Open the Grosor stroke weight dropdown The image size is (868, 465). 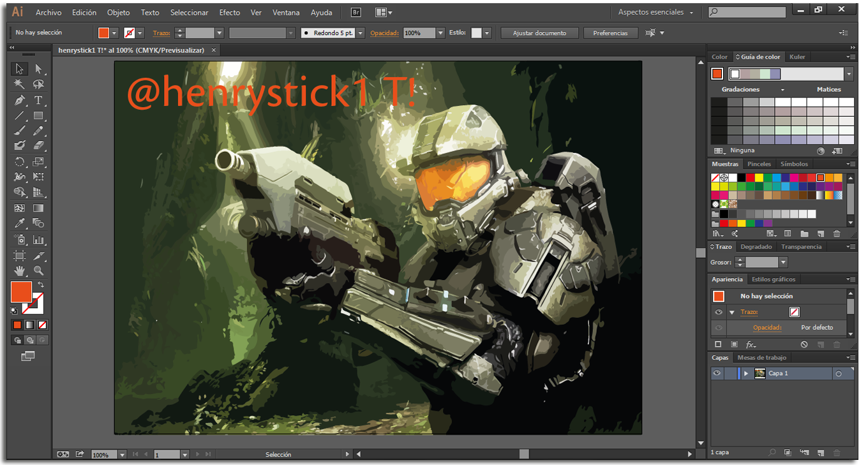783,262
